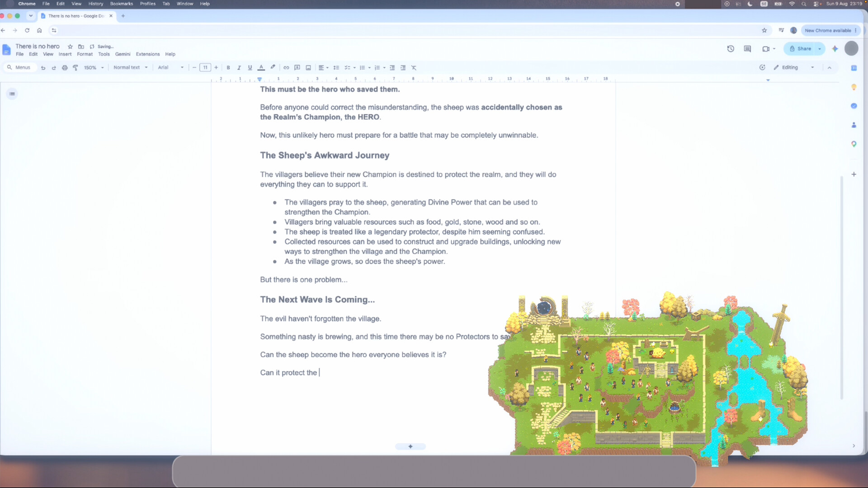Open the text color picker
868x488 pixels.
coord(261,68)
